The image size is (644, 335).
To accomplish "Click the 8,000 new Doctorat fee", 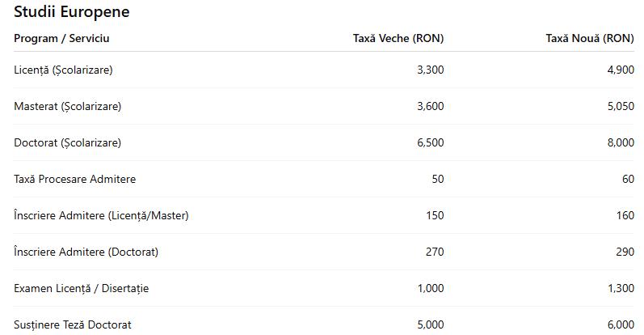I will (620, 142).
